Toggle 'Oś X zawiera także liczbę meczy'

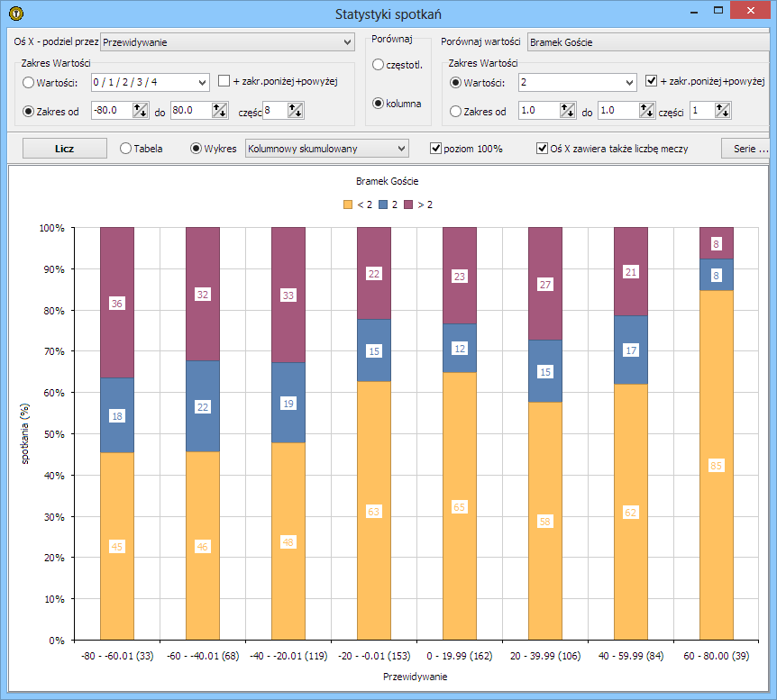(542, 148)
